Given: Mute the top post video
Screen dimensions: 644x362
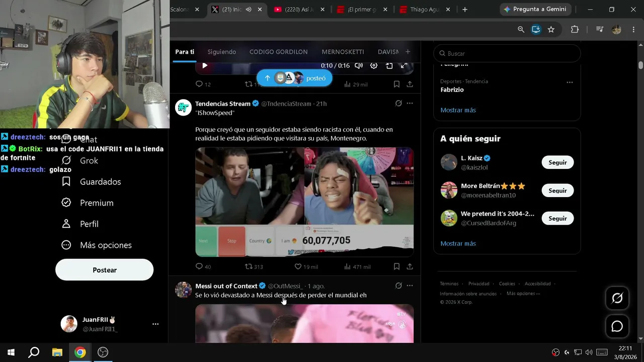Looking at the screenshot, I should (359, 65).
